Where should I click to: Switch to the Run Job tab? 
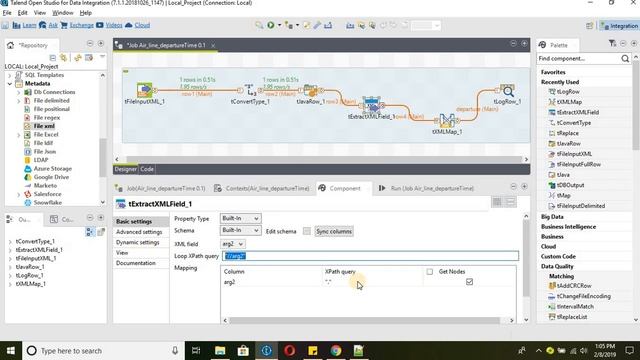[427, 188]
